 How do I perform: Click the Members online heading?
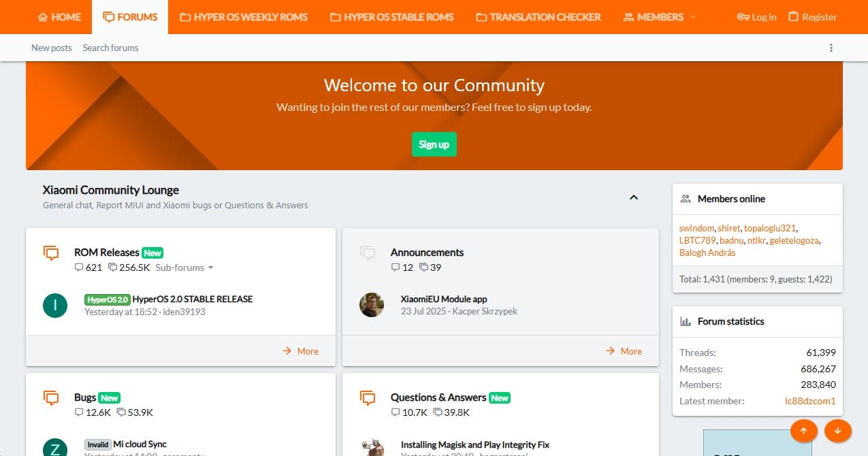click(x=731, y=199)
